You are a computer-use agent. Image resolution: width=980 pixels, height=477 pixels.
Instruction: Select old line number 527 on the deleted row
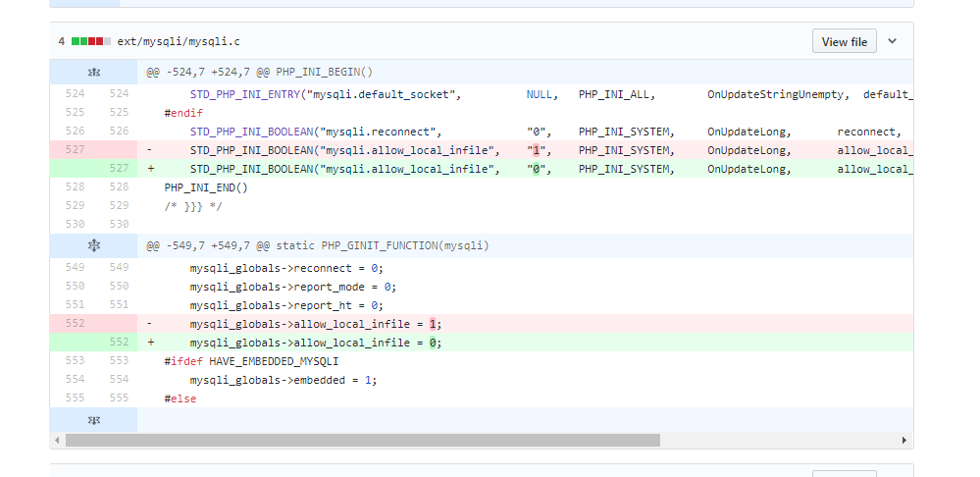(75, 149)
